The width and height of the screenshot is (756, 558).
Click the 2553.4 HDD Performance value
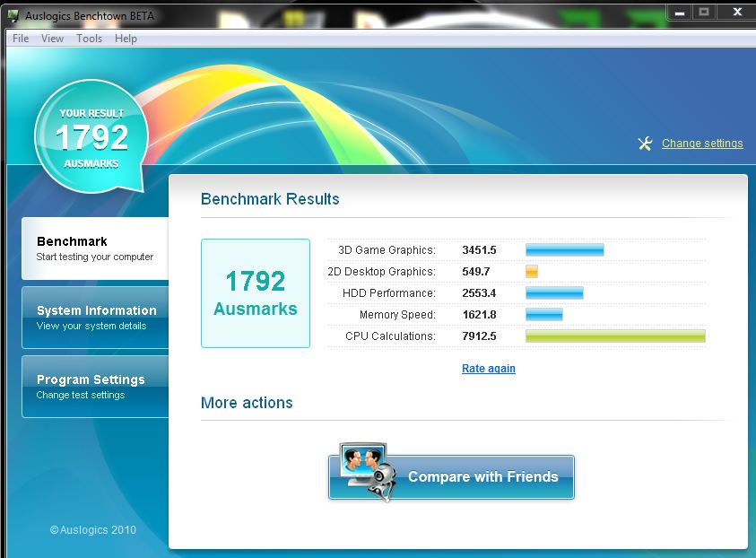[479, 292]
